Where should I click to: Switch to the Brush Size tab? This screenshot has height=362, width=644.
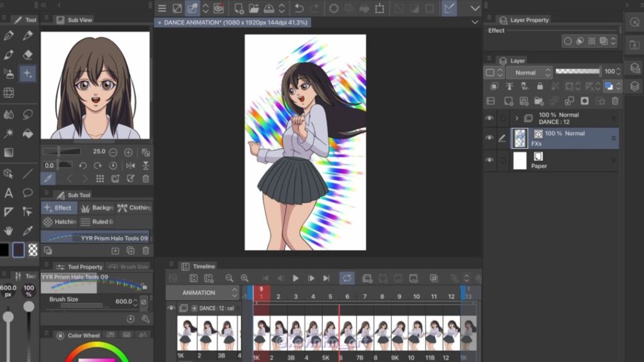128,266
